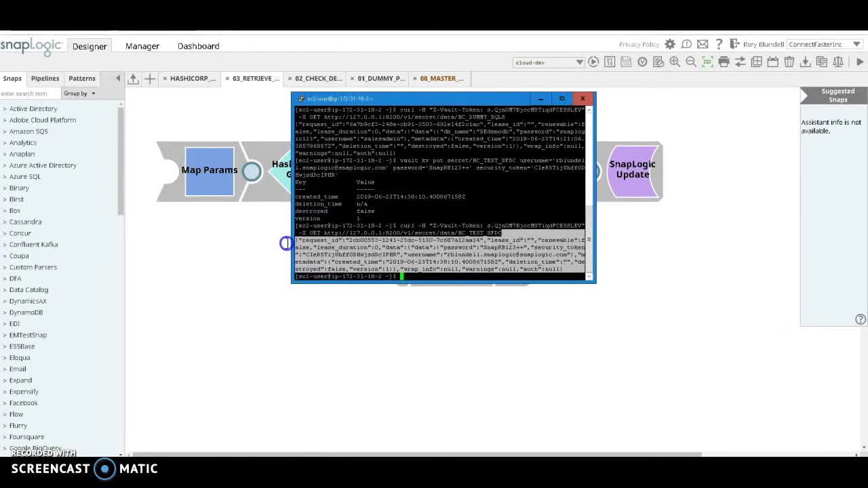Open the ConnectFasterInc organization dropdown

(x=825, y=44)
